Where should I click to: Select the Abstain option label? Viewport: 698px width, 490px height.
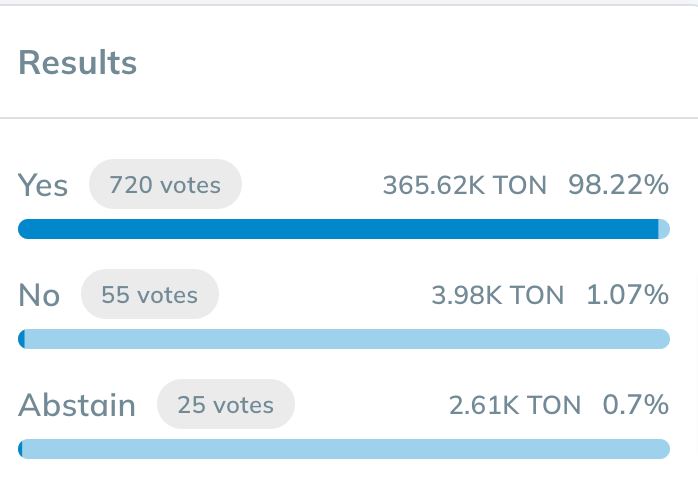(x=77, y=405)
